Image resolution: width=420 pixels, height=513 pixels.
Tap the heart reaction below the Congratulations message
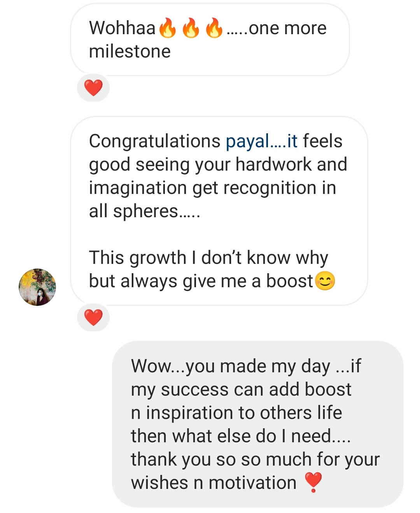pos(93,318)
